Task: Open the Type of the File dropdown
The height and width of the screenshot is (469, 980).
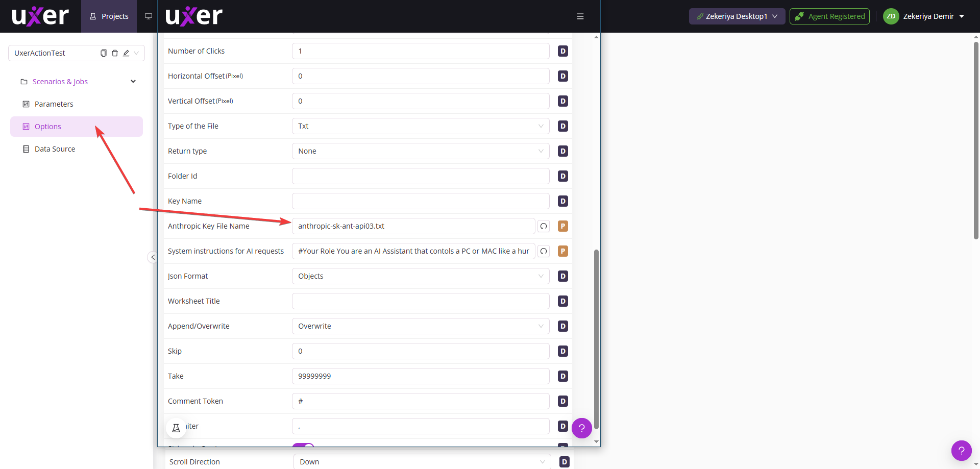Action: point(421,126)
